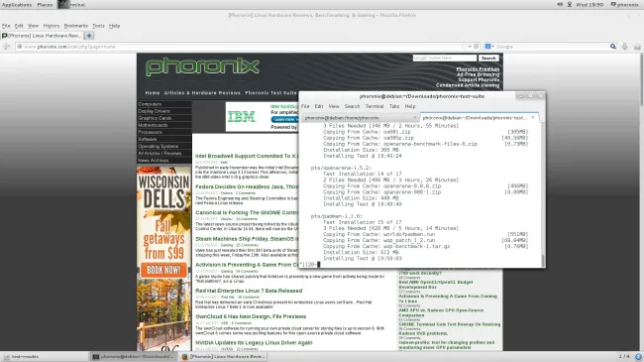Click the terminal window vertical scrollbar
Viewport: 644px width, 362px height.
(543, 195)
